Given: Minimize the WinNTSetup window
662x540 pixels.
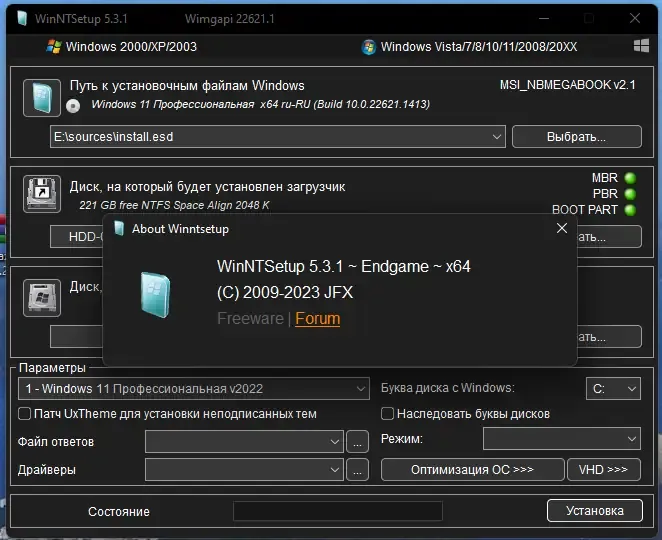Looking at the screenshot, I should click(x=544, y=18).
